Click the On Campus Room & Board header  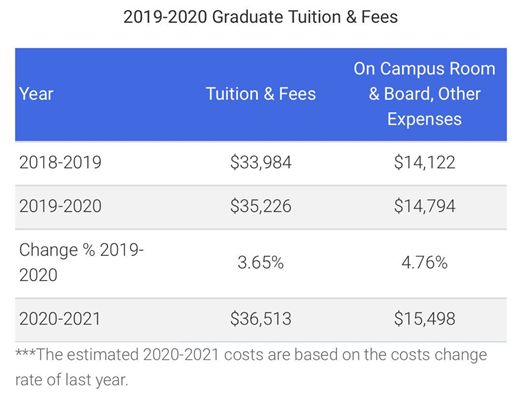click(424, 94)
